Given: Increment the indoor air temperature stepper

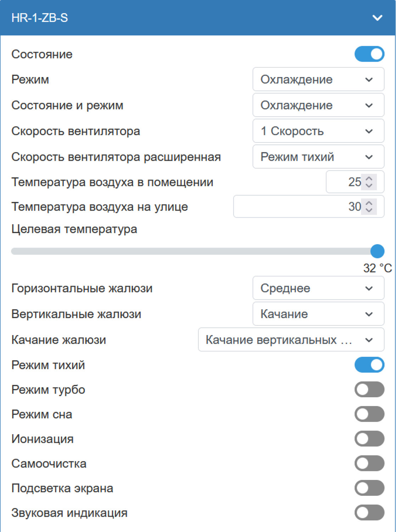Looking at the screenshot, I should click(369, 178).
